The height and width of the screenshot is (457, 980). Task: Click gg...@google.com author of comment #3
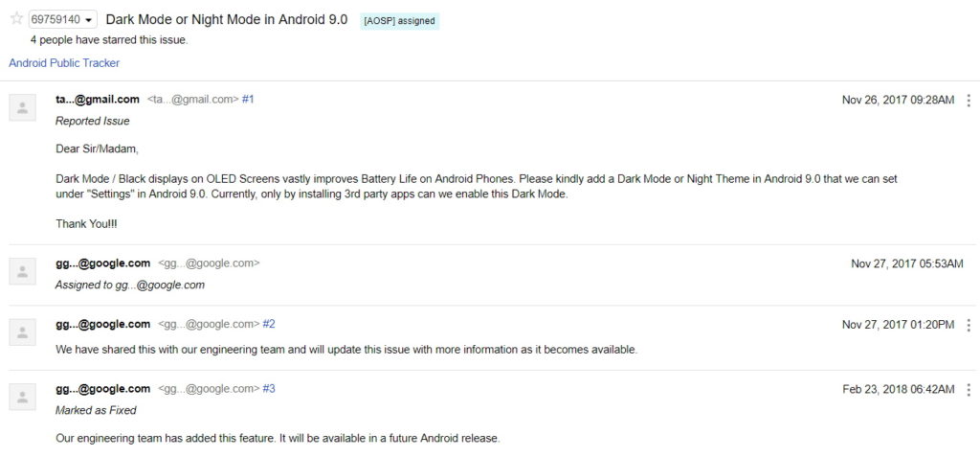(103, 389)
